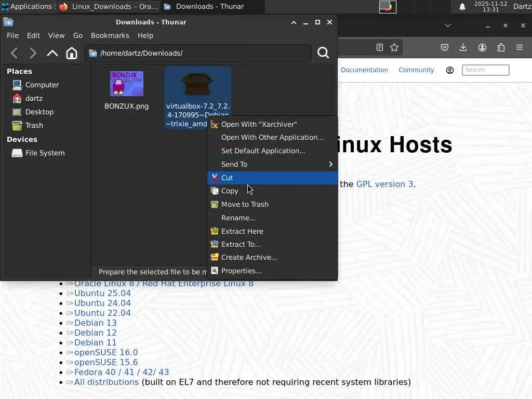Expand Firefox tab list chevron

(x=447, y=26)
